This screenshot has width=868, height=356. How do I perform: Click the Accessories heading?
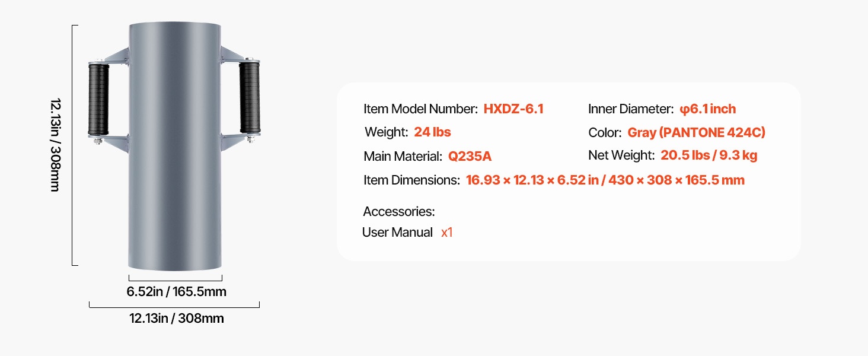coord(398,212)
